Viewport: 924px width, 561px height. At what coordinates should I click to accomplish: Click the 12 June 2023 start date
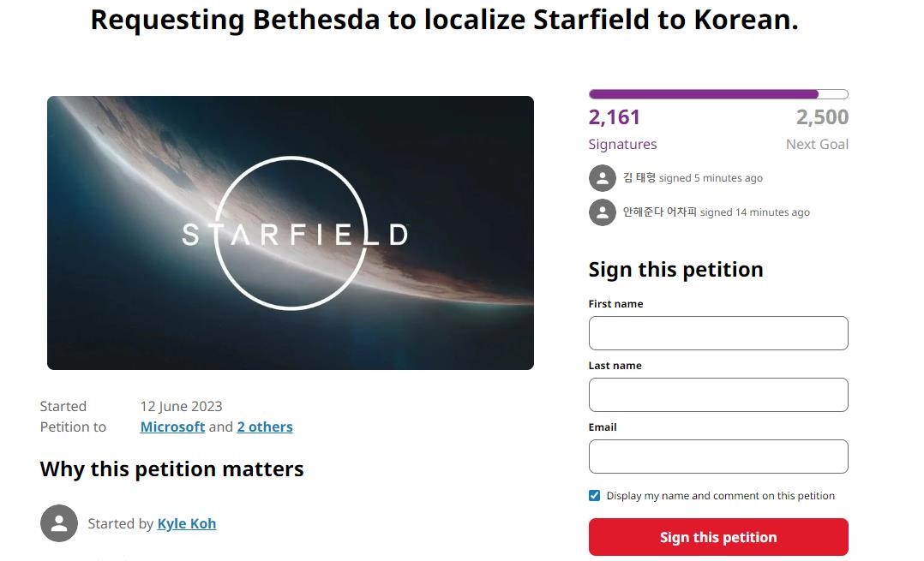point(181,406)
